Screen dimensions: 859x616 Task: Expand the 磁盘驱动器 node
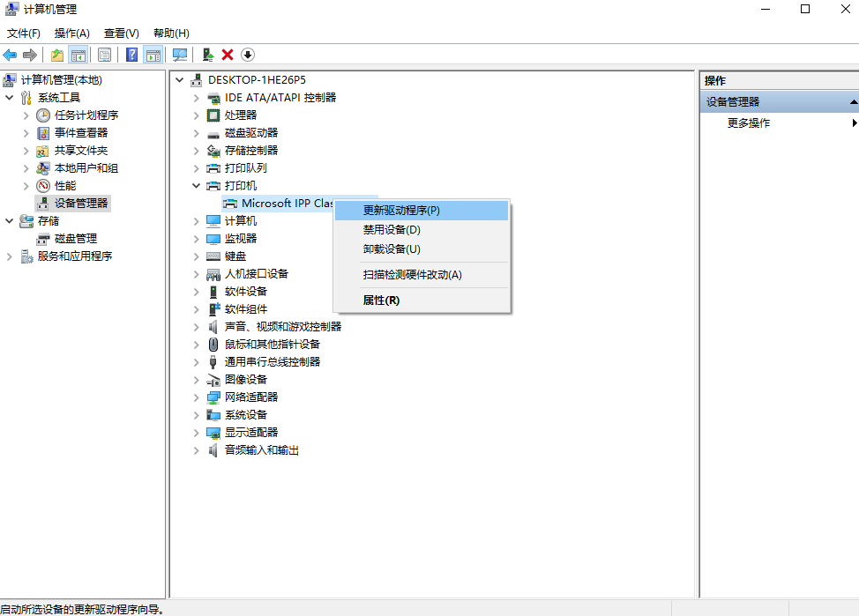coord(196,133)
